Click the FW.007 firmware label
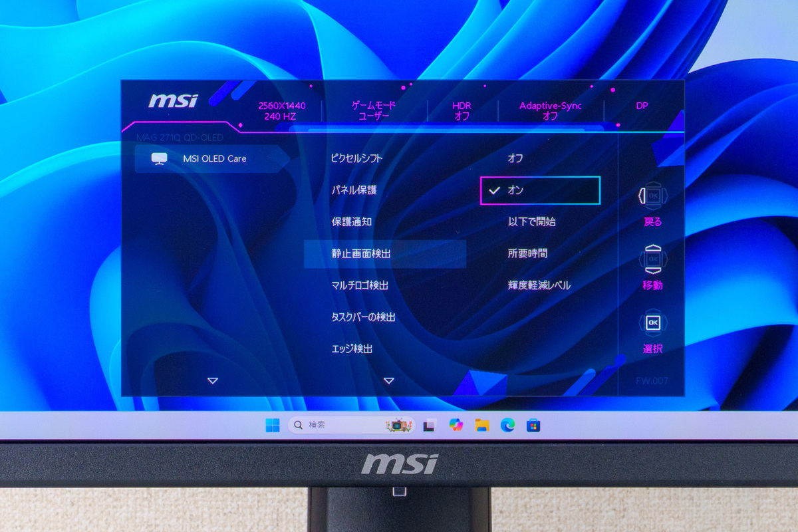The image size is (798, 532). coord(652,381)
